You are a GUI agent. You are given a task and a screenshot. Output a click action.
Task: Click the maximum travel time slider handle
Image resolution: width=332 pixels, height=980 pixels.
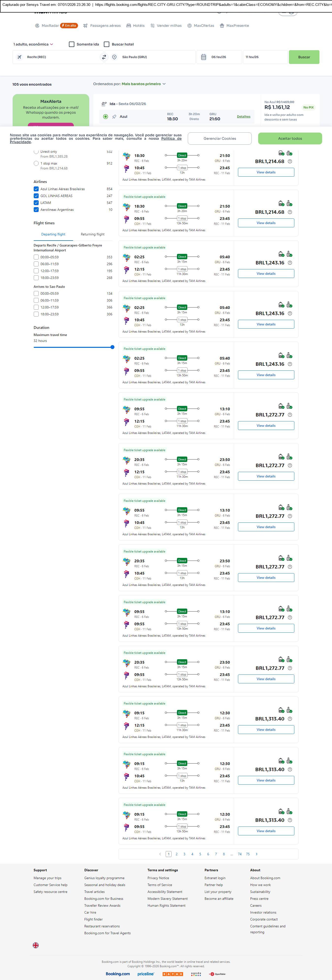112,347
